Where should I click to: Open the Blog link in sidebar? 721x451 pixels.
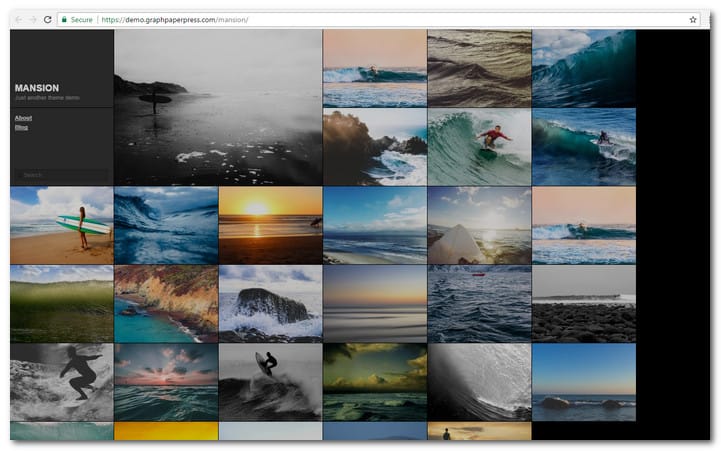pos(21,127)
